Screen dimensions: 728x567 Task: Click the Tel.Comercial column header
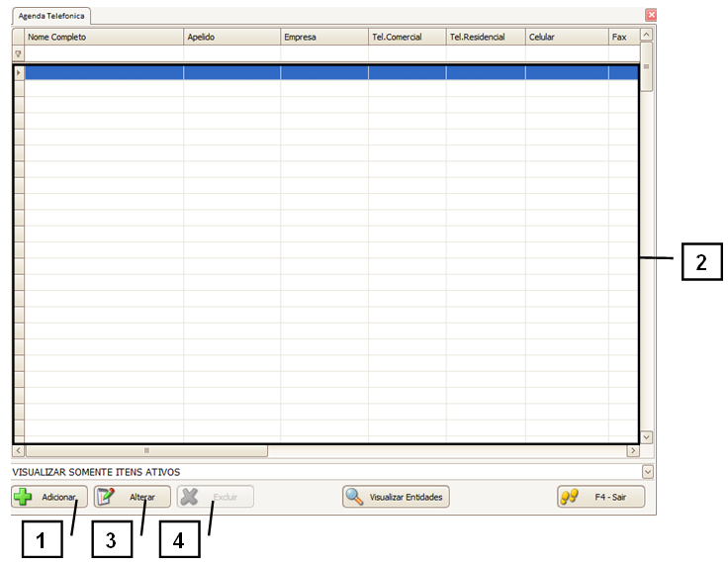point(407,37)
